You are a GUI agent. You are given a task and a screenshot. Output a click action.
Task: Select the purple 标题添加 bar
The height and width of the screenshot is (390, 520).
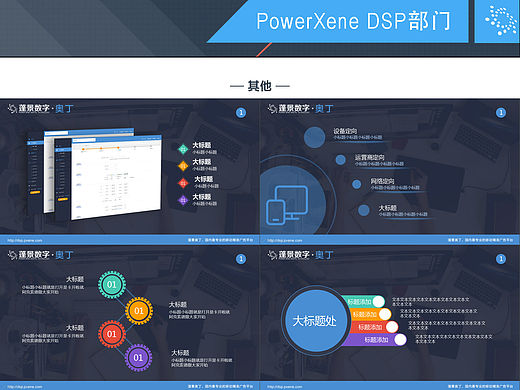375,340
